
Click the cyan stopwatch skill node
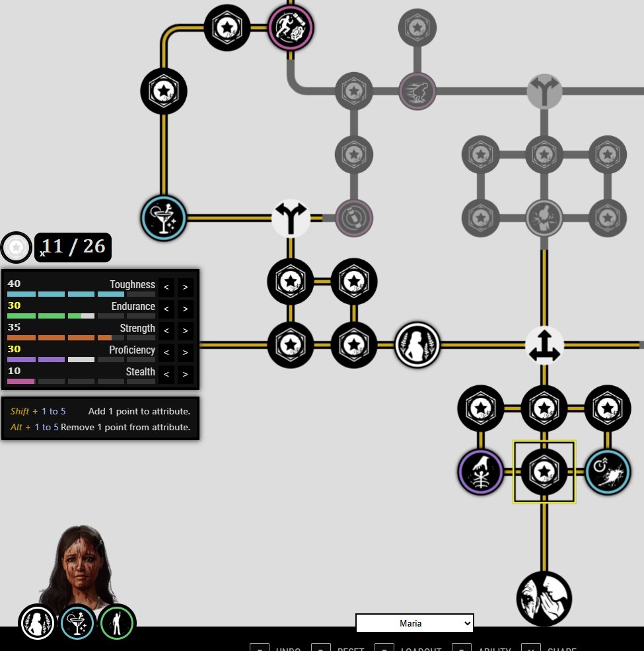[x=607, y=472]
